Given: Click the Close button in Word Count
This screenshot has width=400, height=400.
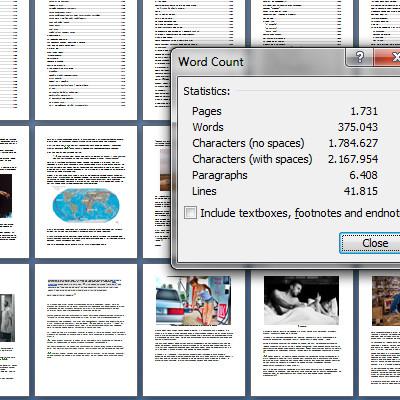Looking at the screenshot, I should [x=370, y=243].
